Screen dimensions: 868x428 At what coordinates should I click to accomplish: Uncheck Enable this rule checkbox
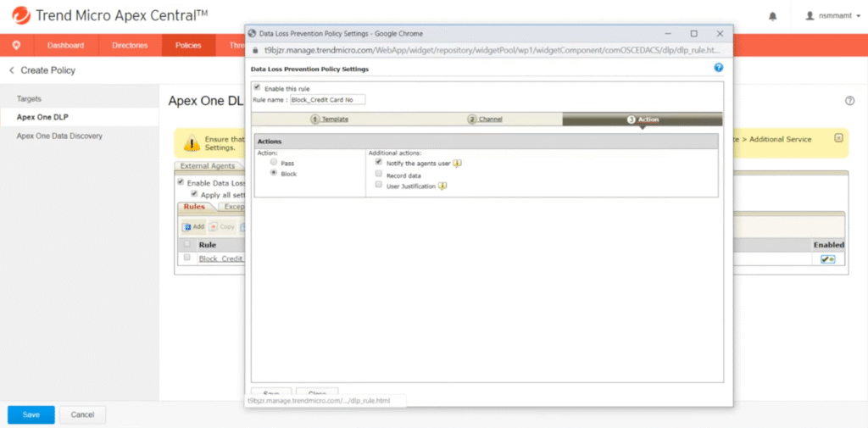click(258, 87)
